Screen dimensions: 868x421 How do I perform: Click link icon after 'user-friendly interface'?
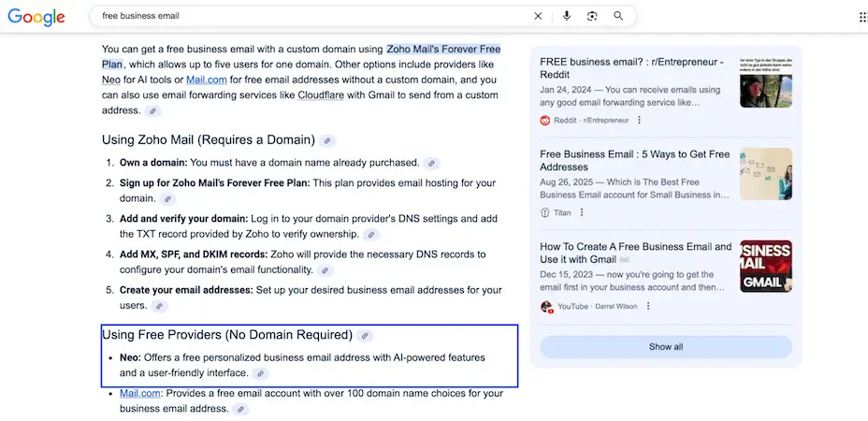click(260, 373)
